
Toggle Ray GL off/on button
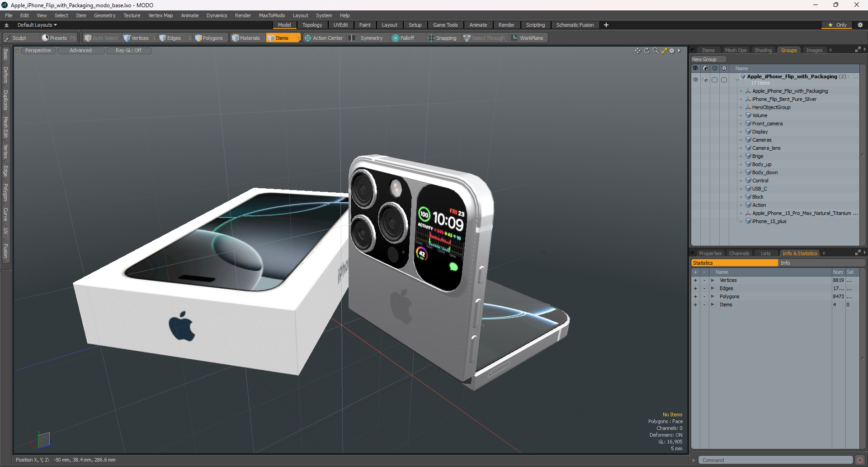[129, 51]
